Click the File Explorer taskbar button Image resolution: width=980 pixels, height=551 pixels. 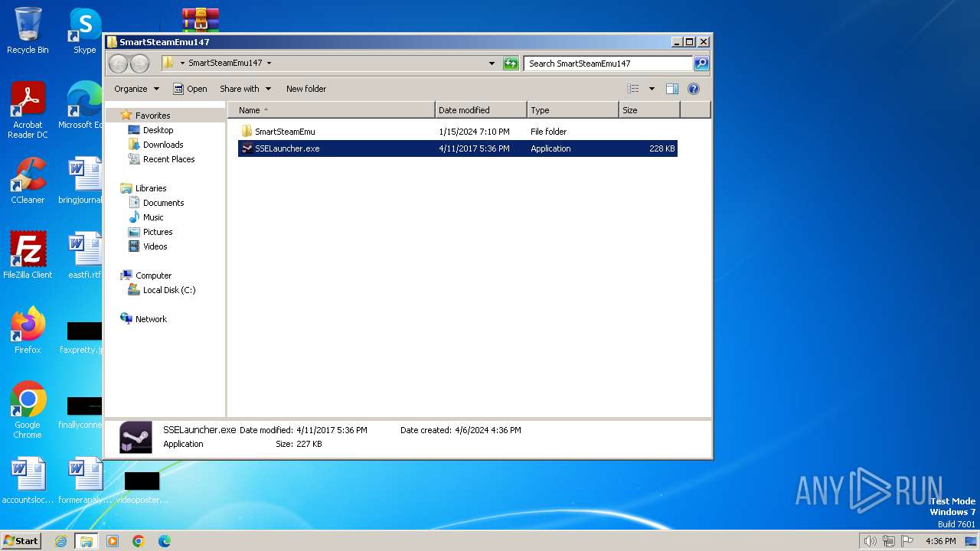(87, 541)
